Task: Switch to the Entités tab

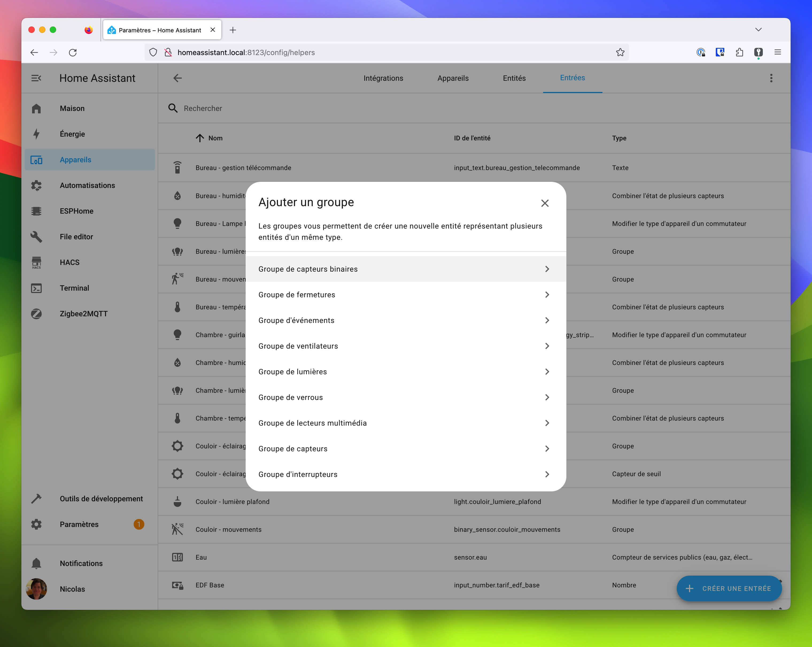Action: [x=514, y=78]
